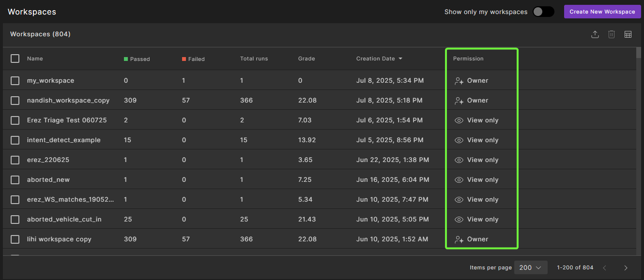This screenshot has height=280, width=644.
Task: Open the intent_detect_example workspace
Action: (64, 140)
